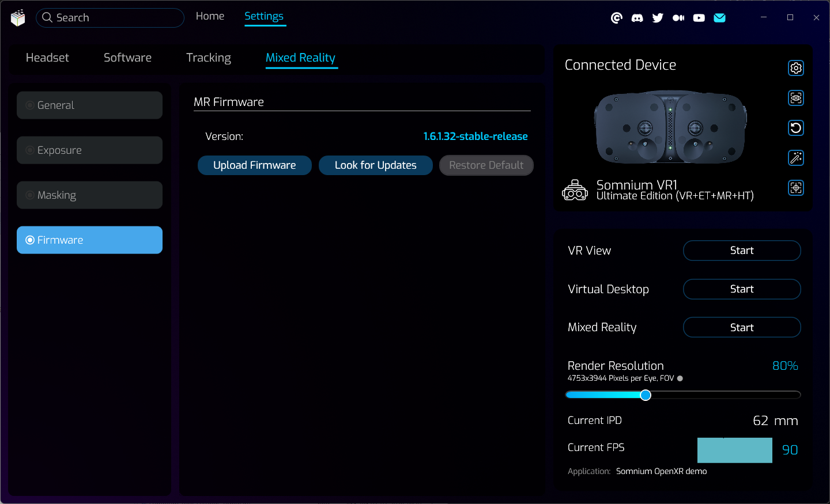Click the mail envelope icon
Screen dimensions: 830x504
click(719, 18)
